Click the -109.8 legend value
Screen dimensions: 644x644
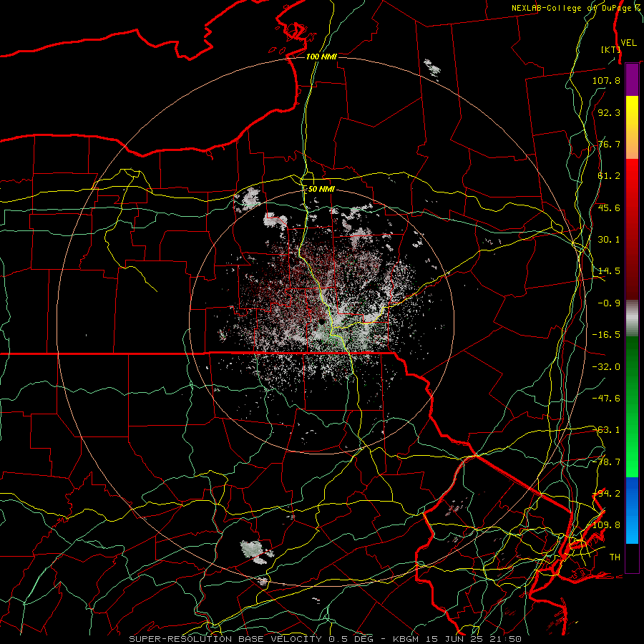[606, 525]
